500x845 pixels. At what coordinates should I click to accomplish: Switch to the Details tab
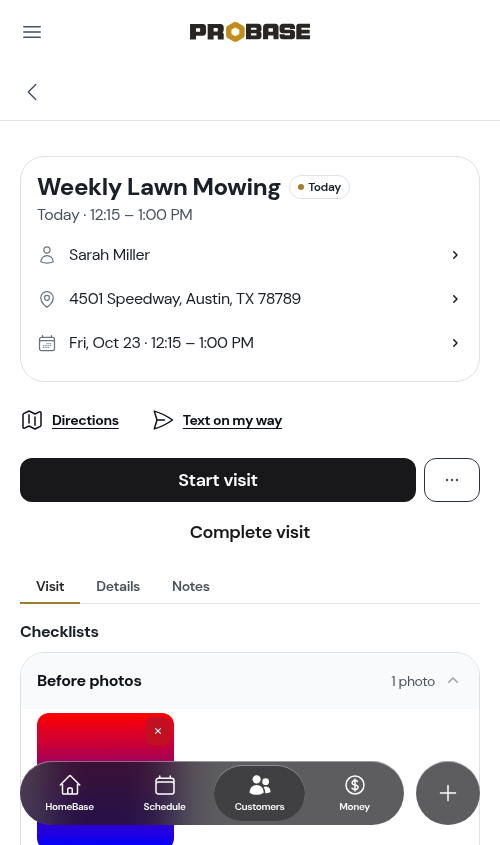coord(118,586)
